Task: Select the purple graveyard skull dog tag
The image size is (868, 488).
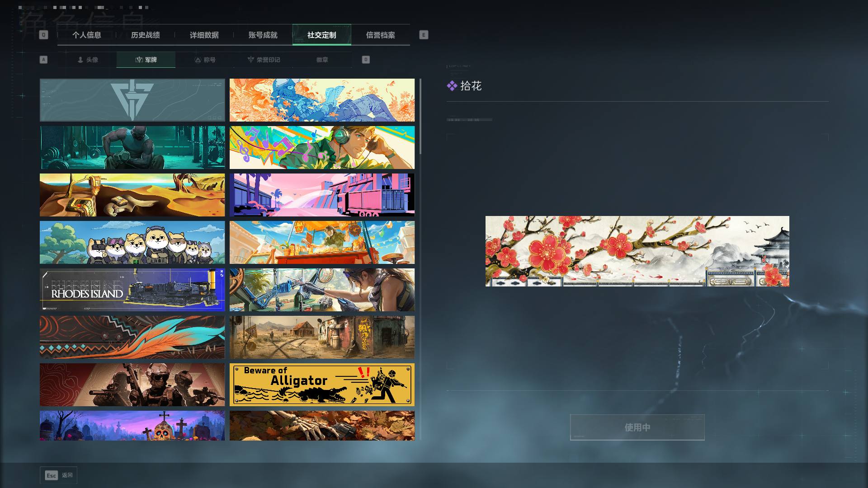Action: coord(132,426)
